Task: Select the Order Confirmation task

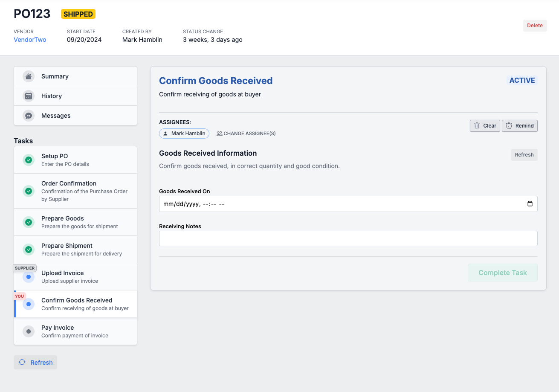Action: [x=75, y=191]
